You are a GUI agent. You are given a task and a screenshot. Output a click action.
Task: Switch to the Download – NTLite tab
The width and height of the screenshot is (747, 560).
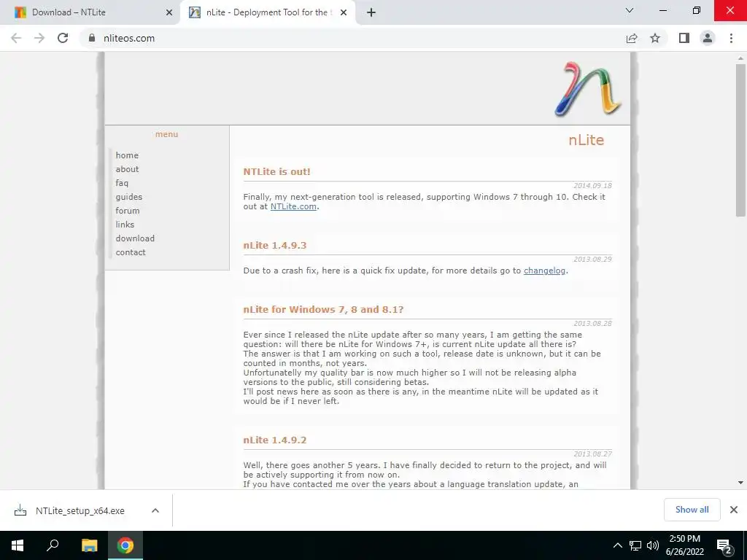(x=90, y=12)
